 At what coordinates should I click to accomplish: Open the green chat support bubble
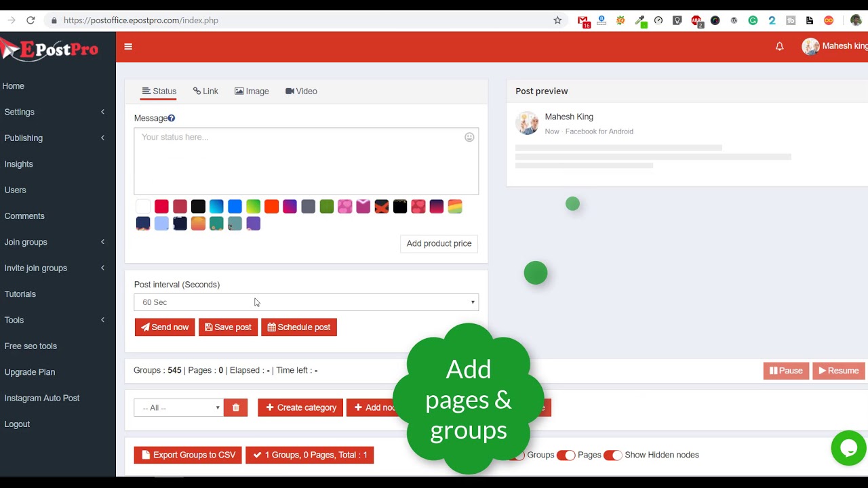(848, 448)
